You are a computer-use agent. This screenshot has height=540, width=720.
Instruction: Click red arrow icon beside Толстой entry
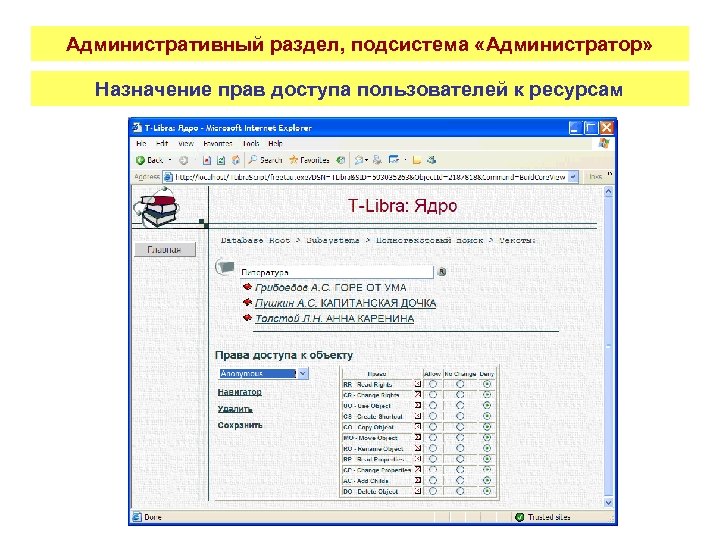tap(248, 317)
